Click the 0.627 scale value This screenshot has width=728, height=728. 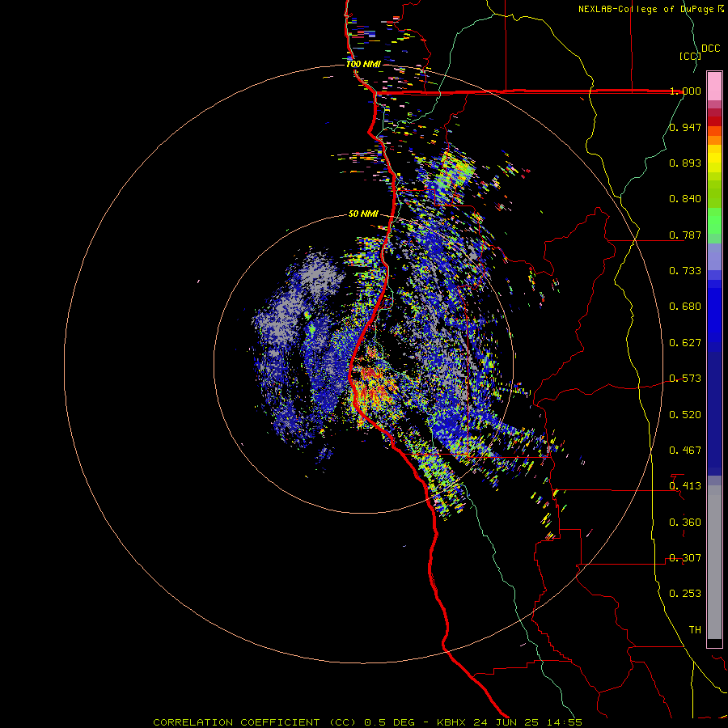[x=685, y=343]
